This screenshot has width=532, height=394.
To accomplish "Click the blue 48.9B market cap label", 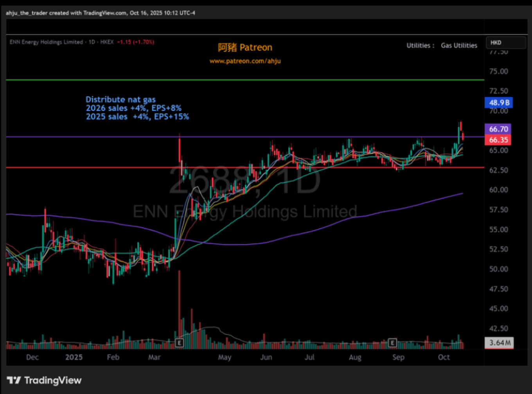I will click(x=498, y=103).
